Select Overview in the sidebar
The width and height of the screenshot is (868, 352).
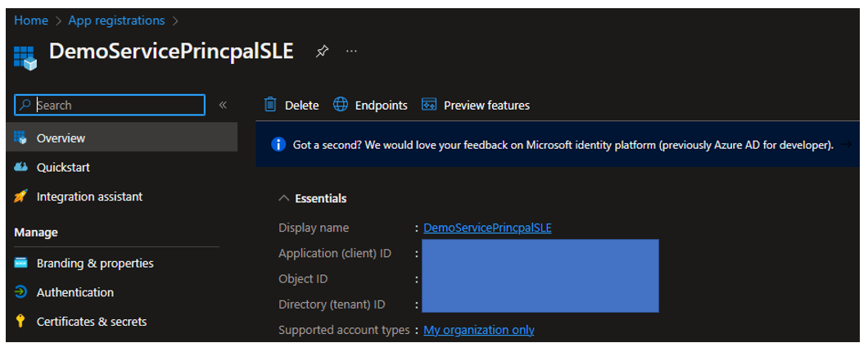(122, 138)
